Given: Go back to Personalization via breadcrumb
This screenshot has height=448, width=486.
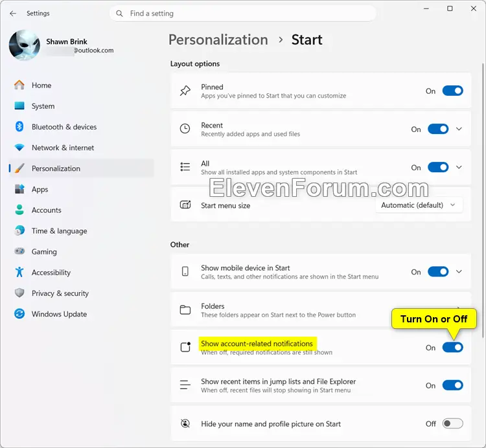Looking at the screenshot, I should [x=218, y=39].
